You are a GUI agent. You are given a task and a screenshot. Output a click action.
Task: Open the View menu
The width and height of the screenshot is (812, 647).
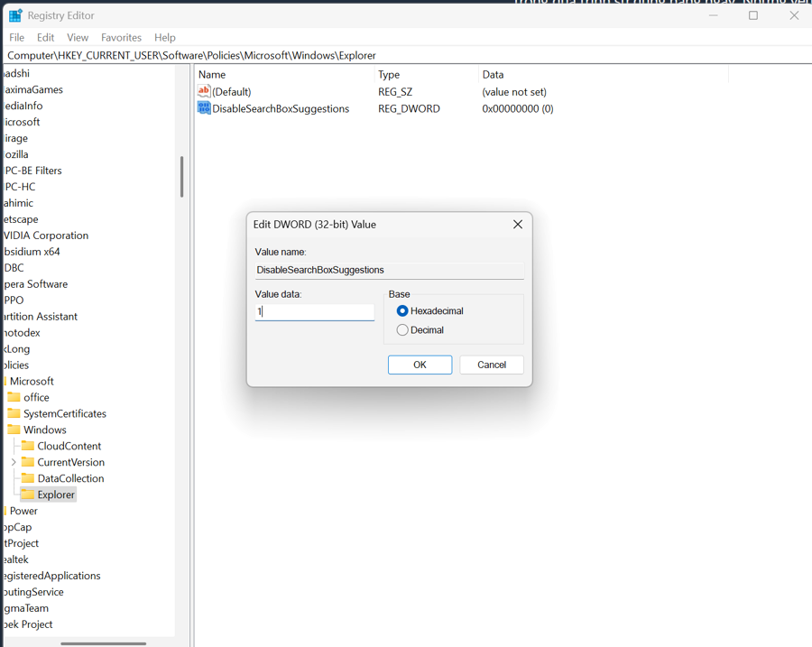click(78, 37)
